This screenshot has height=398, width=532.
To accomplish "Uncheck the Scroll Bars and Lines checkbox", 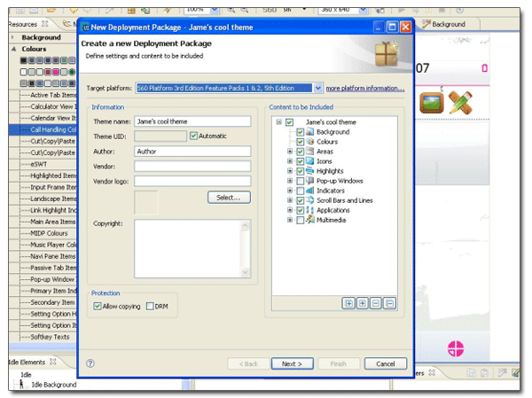I will [300, 200].
